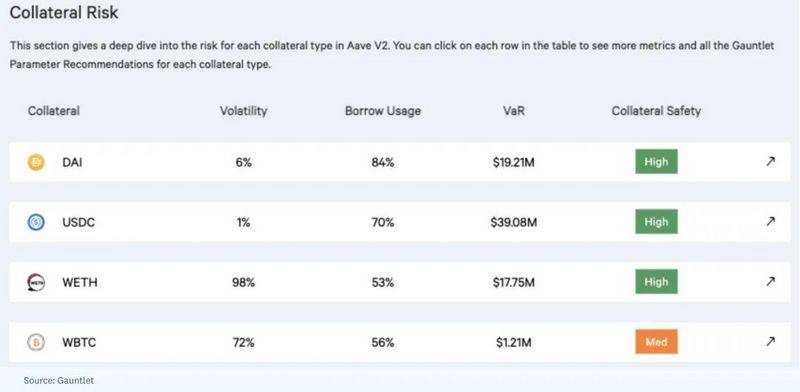Open USDC details via arrow icon
Image resolution: width=800 pixels, height=392 pixels.
click(770, 222)
